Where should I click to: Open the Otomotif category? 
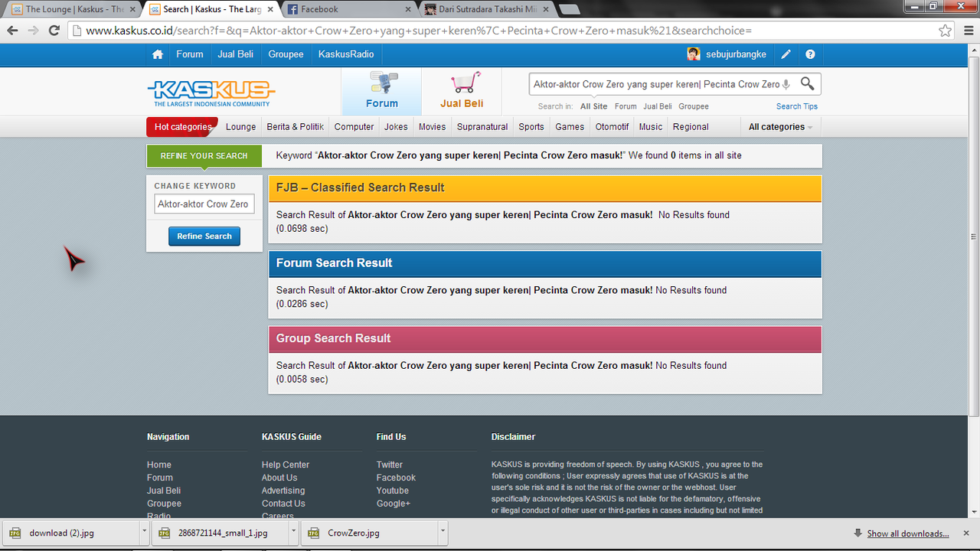[x=612, y=127]
